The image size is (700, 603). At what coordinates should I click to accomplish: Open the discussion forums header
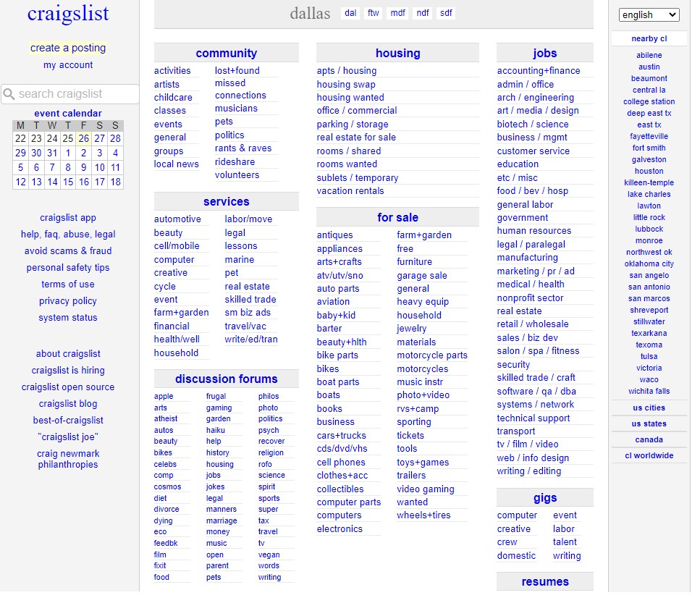point(227,379)
